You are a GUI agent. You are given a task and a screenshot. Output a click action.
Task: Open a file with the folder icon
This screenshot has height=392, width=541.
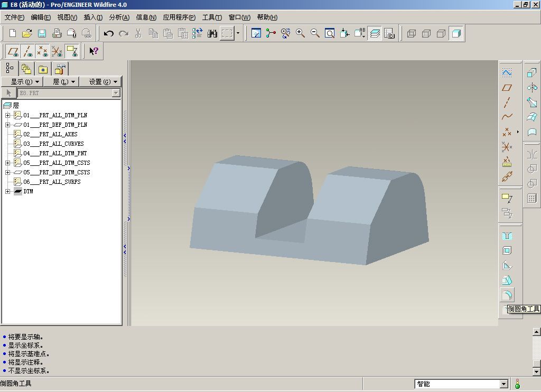click(27, 33)
